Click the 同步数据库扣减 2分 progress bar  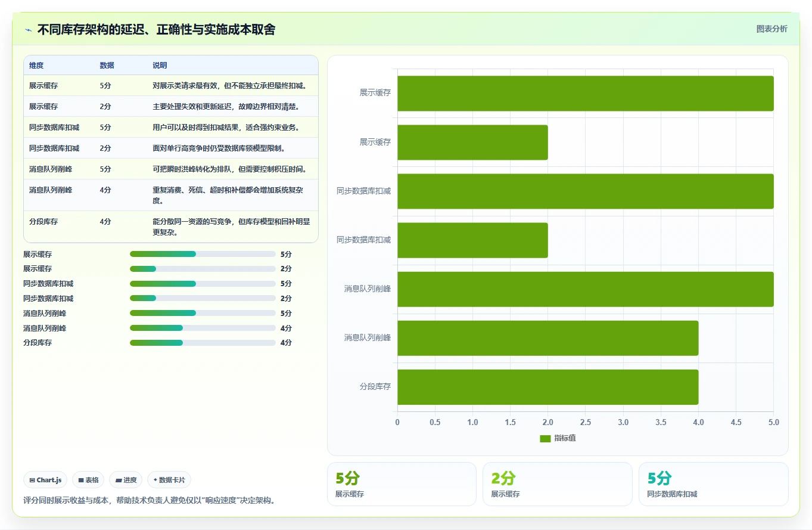point(203,298)
